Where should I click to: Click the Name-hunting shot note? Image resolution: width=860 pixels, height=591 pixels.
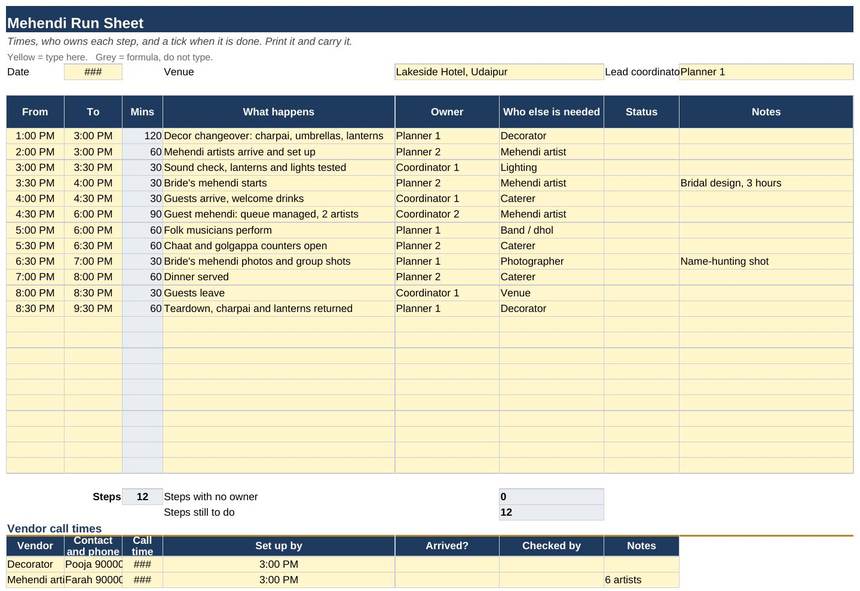[766, 262]
